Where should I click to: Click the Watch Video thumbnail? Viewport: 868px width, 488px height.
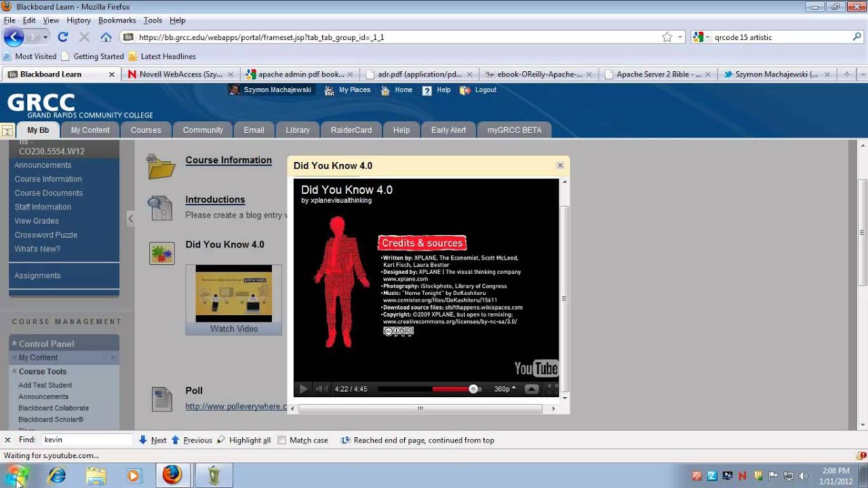pos(234,300)
